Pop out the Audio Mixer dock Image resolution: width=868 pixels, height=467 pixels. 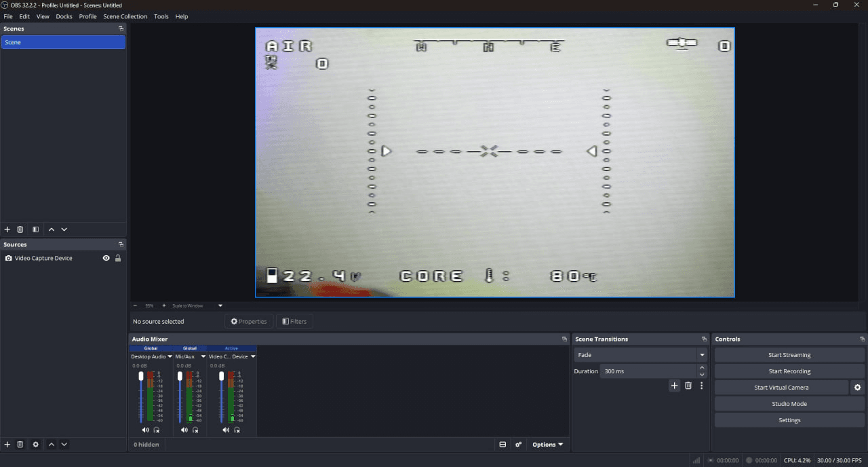[564, 339]
